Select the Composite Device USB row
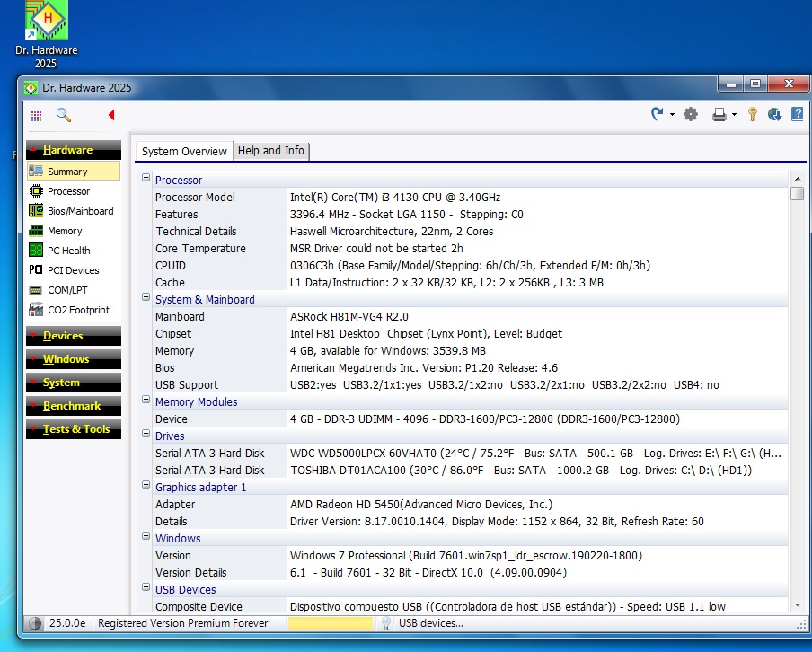Viewport: 812px width, 652px height. [470, 607]
